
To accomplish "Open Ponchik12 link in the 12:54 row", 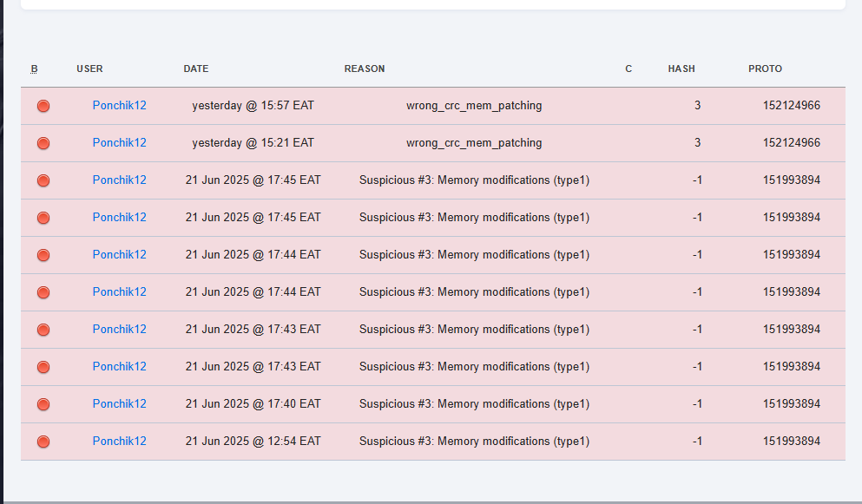I will point(119,441).
